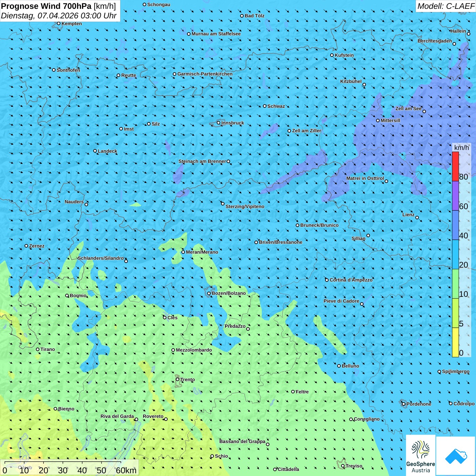Click the 'km/h' legend heading
The width and height of the screenshot is (476, 476).
tap(461, 148)
